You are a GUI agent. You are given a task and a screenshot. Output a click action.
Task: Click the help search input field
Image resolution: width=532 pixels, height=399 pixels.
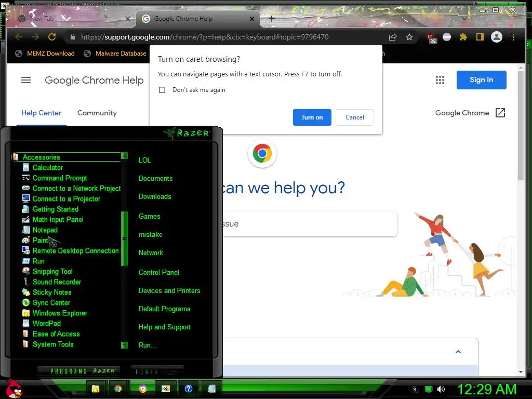coord(310,224)
